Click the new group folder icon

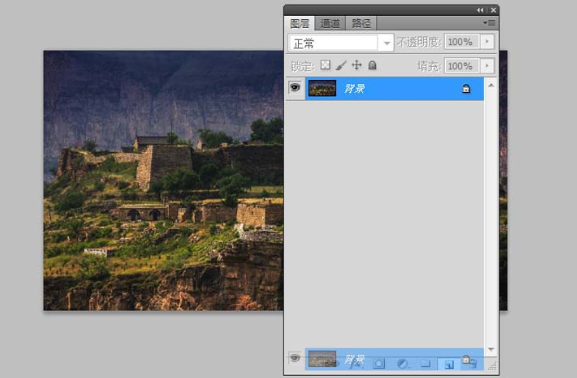point(426,364)
